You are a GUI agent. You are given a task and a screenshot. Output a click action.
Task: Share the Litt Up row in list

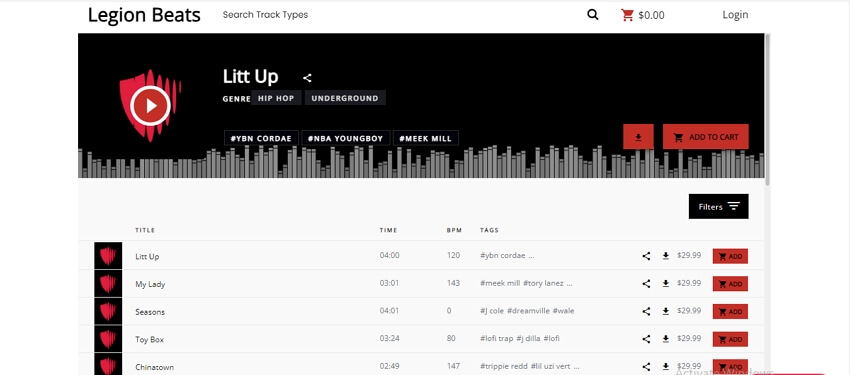tap(646, 256)
